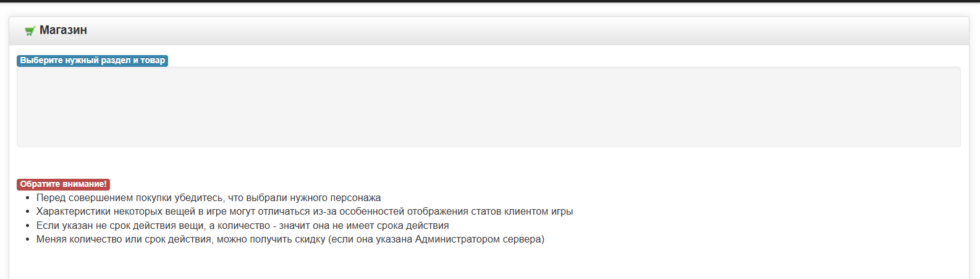Click the dark bar at page top
980x279 pixels.
click(490, 1)
